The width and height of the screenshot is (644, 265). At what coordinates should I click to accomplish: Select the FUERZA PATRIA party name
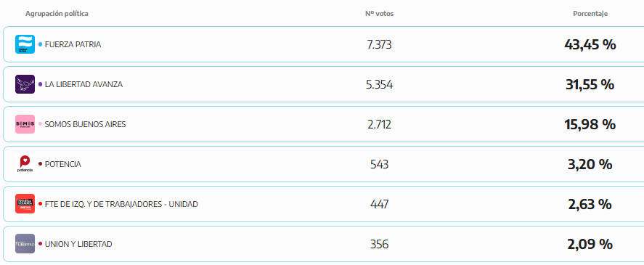point(73,44)
